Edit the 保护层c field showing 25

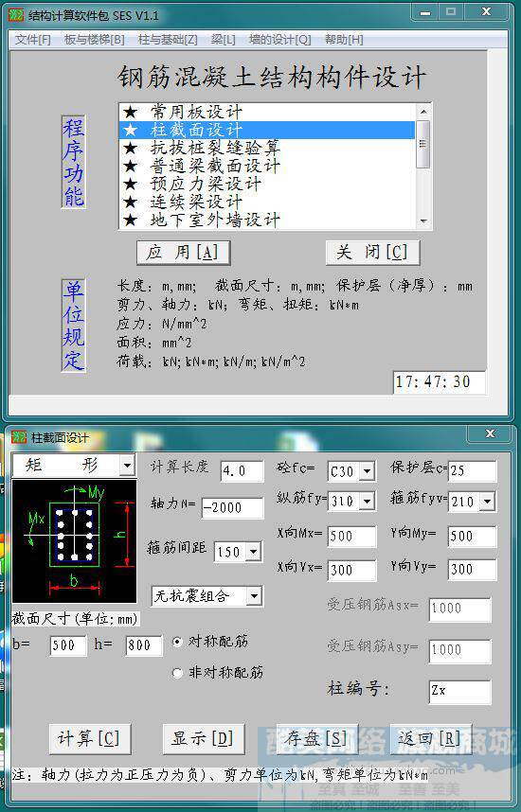click(473, 470)
